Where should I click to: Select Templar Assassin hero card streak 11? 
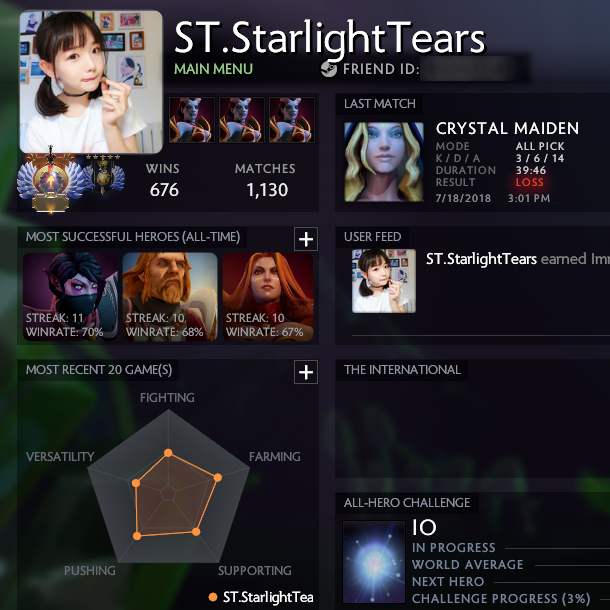(x=70, y=297)
